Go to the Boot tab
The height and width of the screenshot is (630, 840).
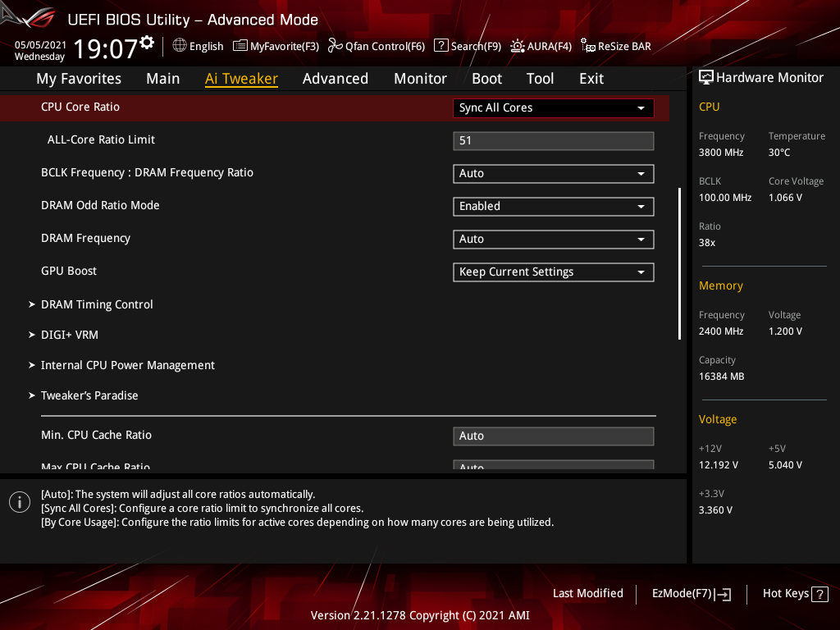(487, 79)
